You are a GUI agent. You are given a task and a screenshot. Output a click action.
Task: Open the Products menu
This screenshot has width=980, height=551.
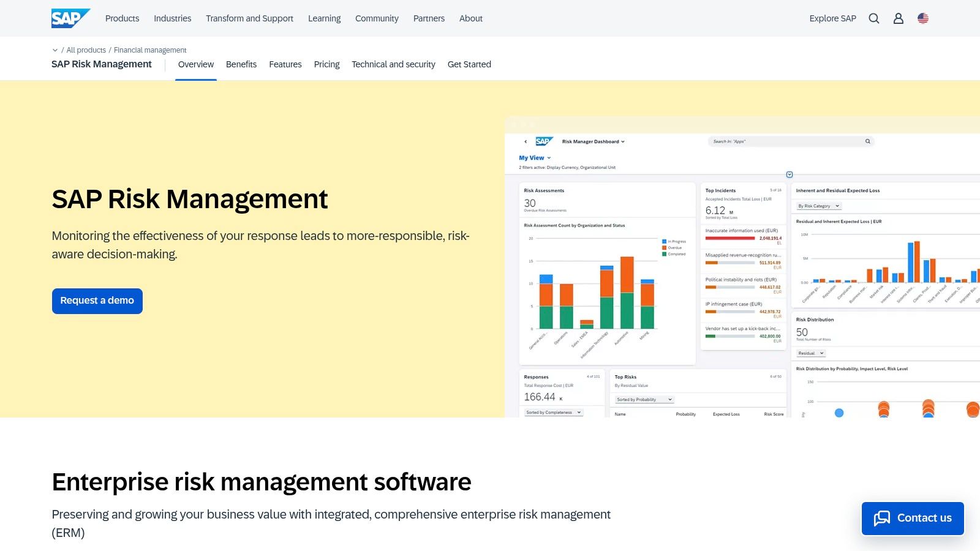coord(122,18)
